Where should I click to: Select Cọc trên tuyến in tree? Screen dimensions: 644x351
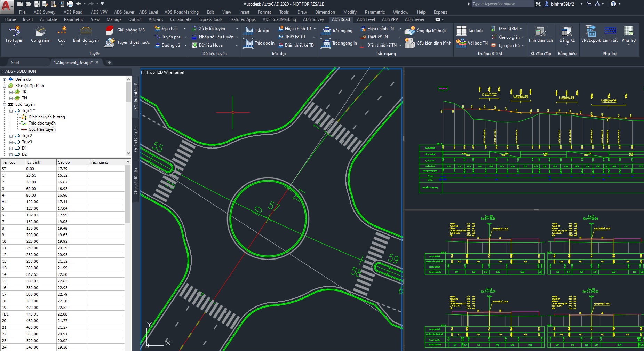point(42,129)
